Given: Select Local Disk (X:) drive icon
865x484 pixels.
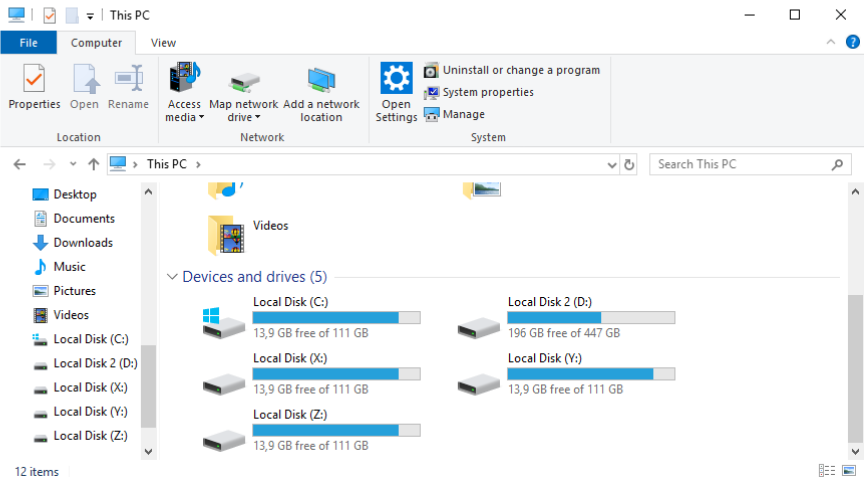Looking at the screenshot, I should (223, 384).
